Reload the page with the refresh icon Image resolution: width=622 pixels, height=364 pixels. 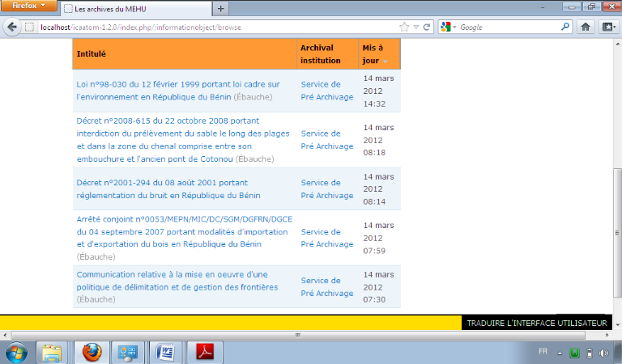[x=427, y=27]
